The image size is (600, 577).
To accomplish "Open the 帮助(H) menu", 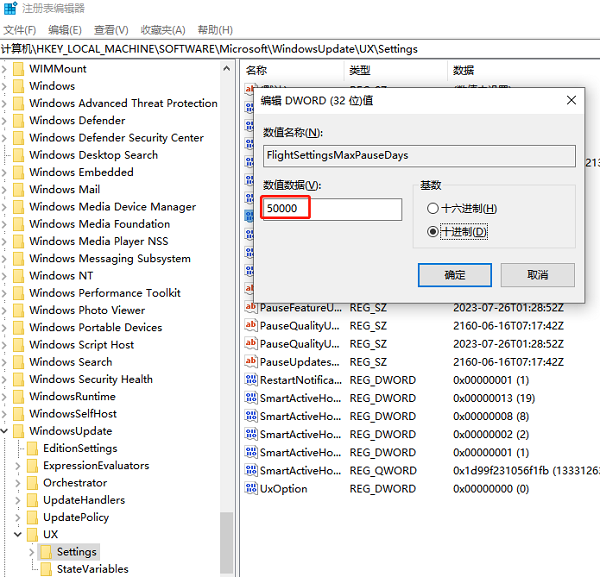I will 215,30.
